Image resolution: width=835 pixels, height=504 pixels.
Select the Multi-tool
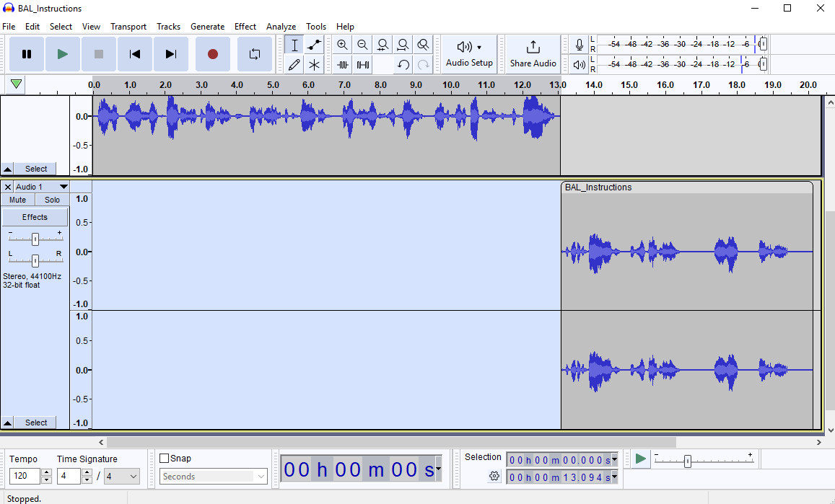click(314, 64)
